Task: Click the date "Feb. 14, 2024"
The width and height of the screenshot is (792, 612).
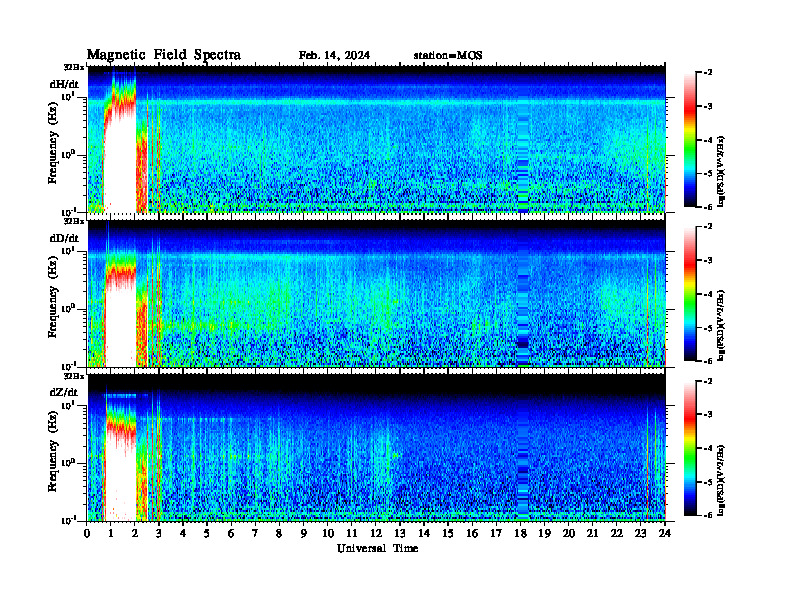Action: click(334, 55)
